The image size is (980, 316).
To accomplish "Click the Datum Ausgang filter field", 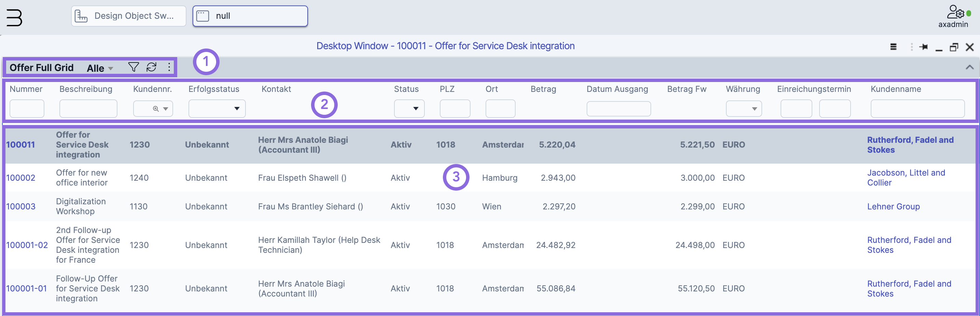I will tap(619, 109).
